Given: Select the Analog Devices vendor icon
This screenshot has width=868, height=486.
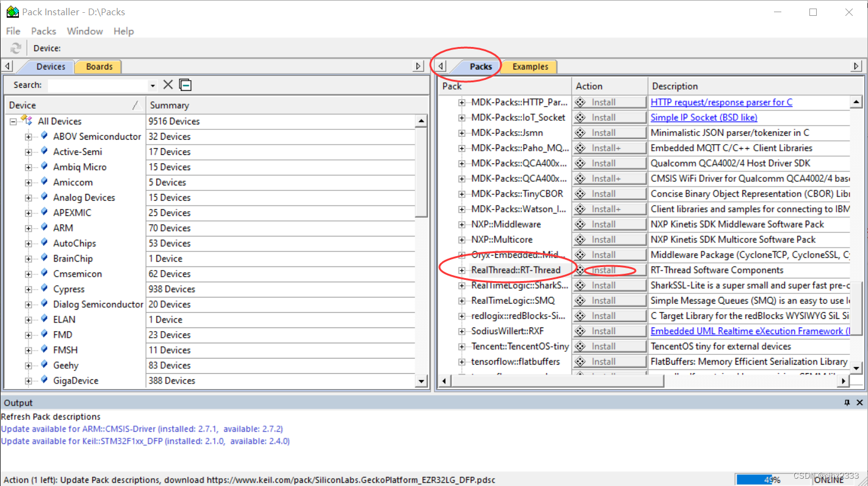Looking at the screenshot, I should coord(44,197).
